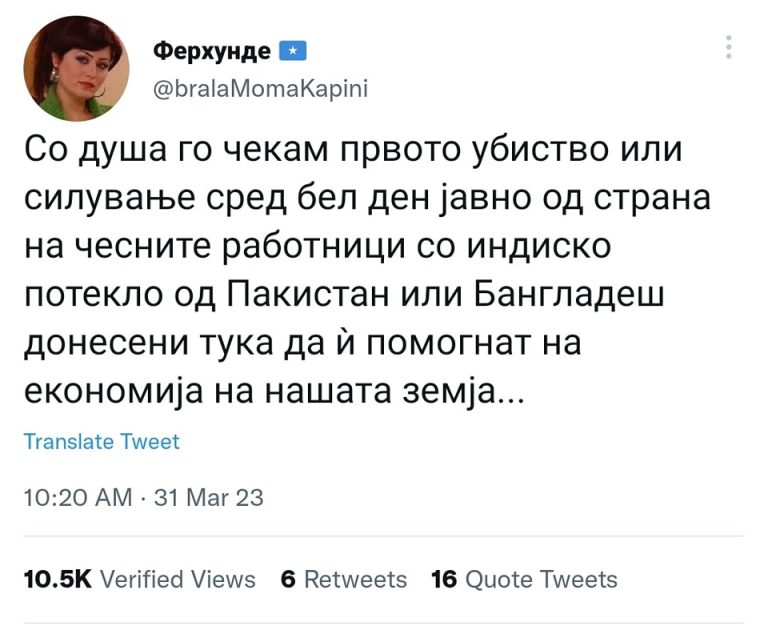Open the 6 Retweets list
The height and width of the screenshot is (634, 768).
pyautogui.click(x=344, y=579)
